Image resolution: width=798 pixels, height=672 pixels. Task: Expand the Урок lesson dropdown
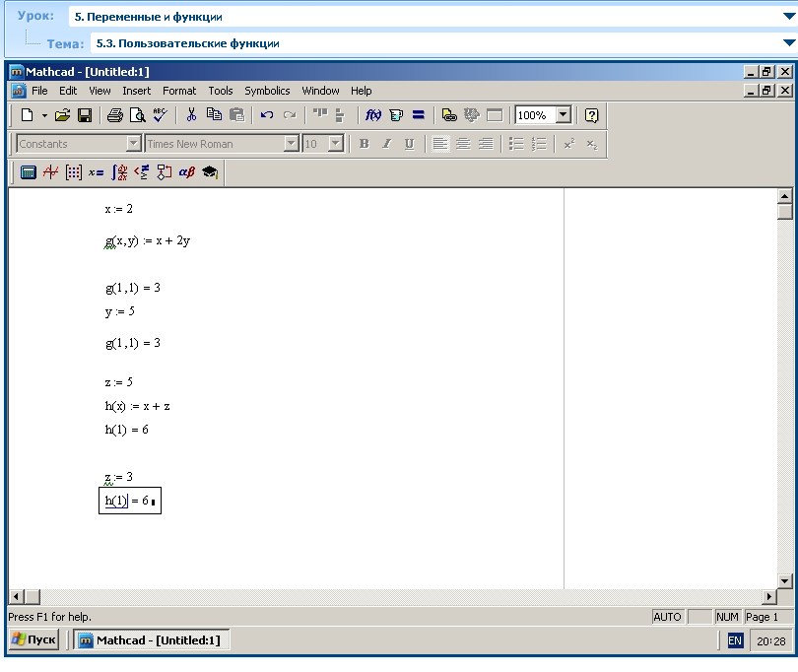click(x=789, y=17)
